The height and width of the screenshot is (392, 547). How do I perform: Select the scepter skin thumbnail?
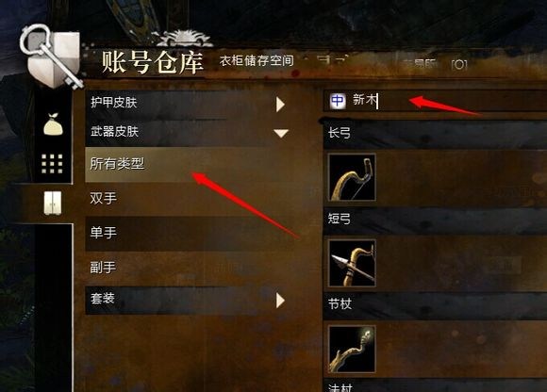tap(352, 350)
